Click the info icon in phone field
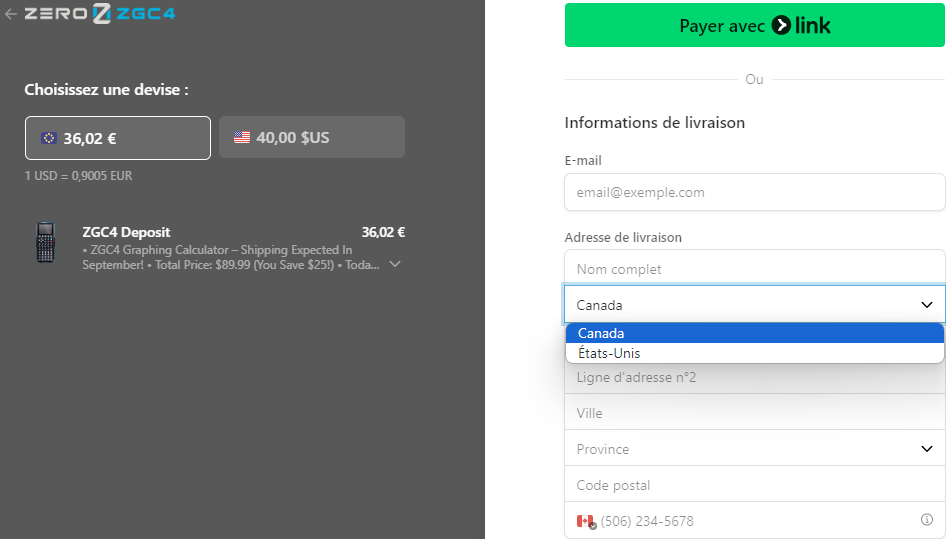The image size is (946, 539). tap(926, 521)
